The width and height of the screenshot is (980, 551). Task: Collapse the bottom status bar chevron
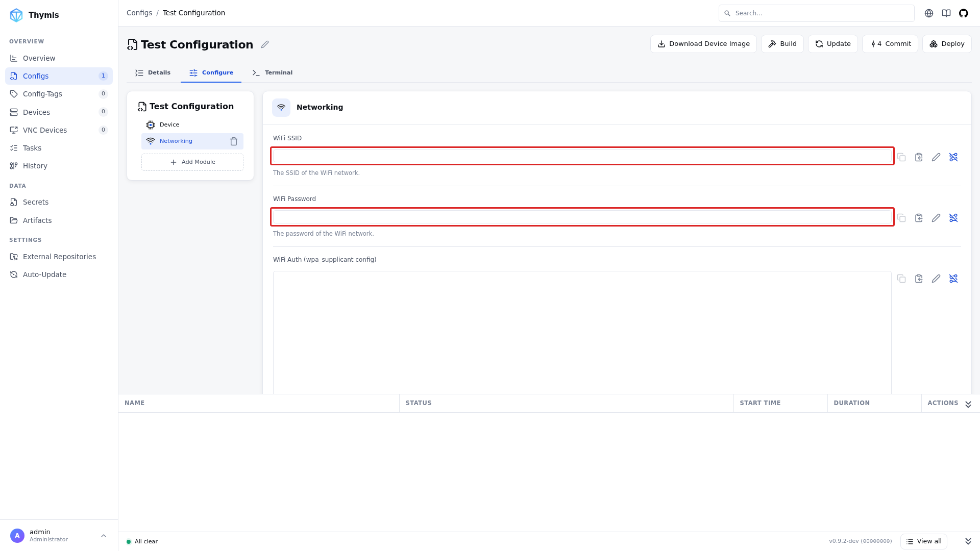coord(968,541)
